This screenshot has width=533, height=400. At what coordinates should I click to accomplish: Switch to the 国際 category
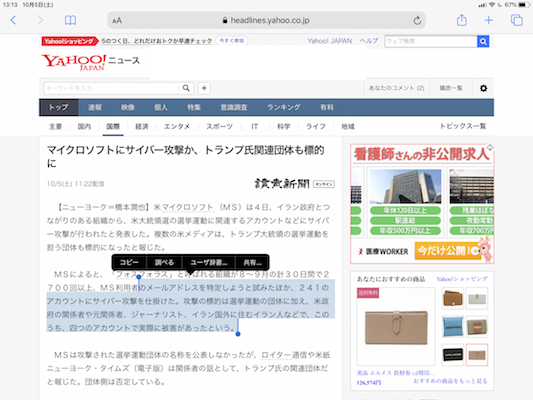tap(113, 126)
